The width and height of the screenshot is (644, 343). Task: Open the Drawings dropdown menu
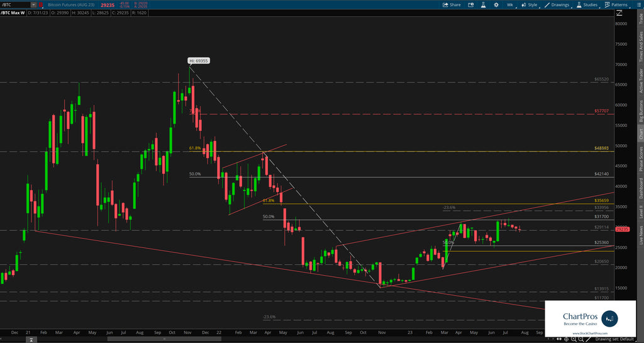pyautogui.click(x=557, y=4)
